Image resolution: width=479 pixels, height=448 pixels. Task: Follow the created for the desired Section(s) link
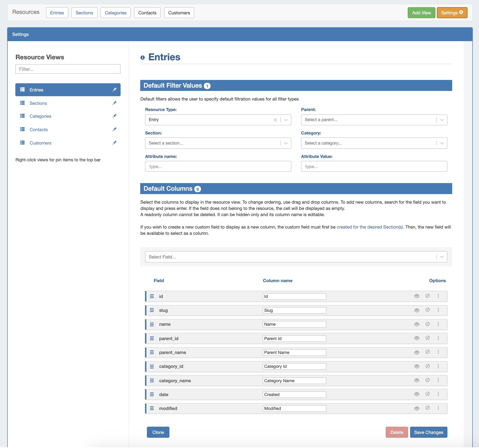370,227
